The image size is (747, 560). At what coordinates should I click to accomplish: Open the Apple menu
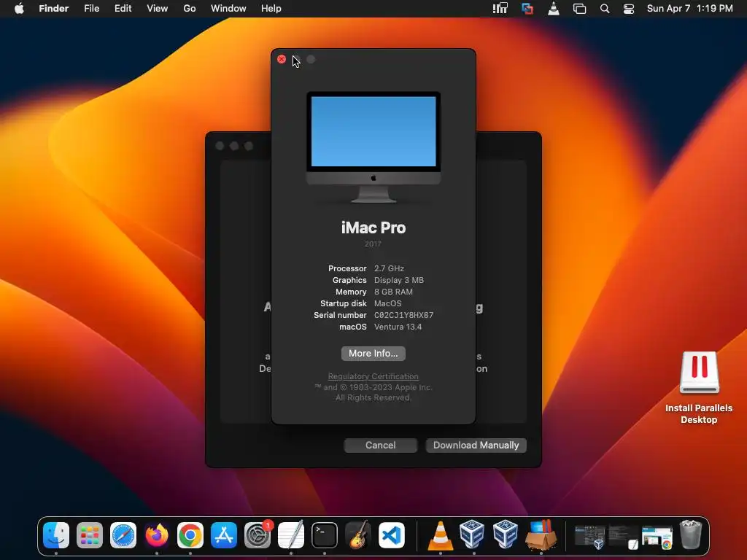coord(19,9)
